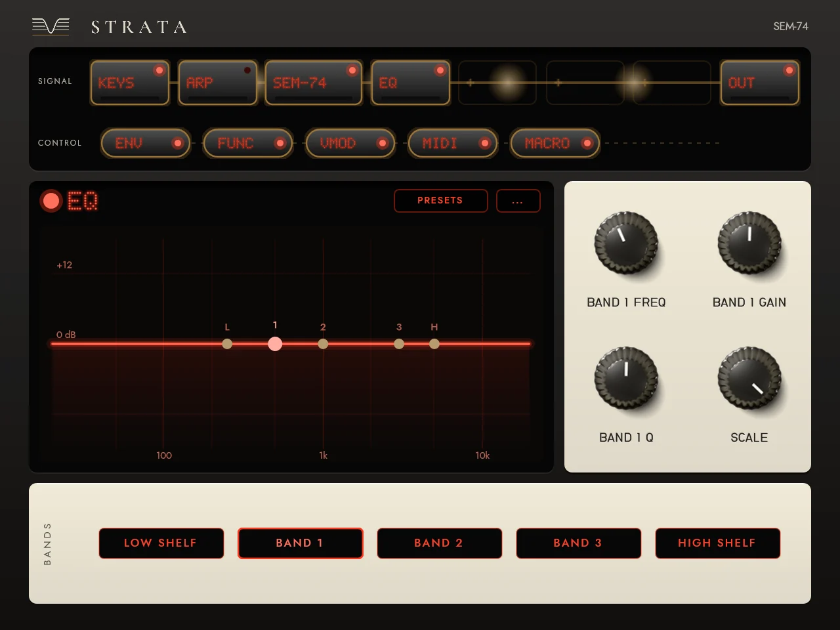Select the L low shelf EQ node

[227, 344]
